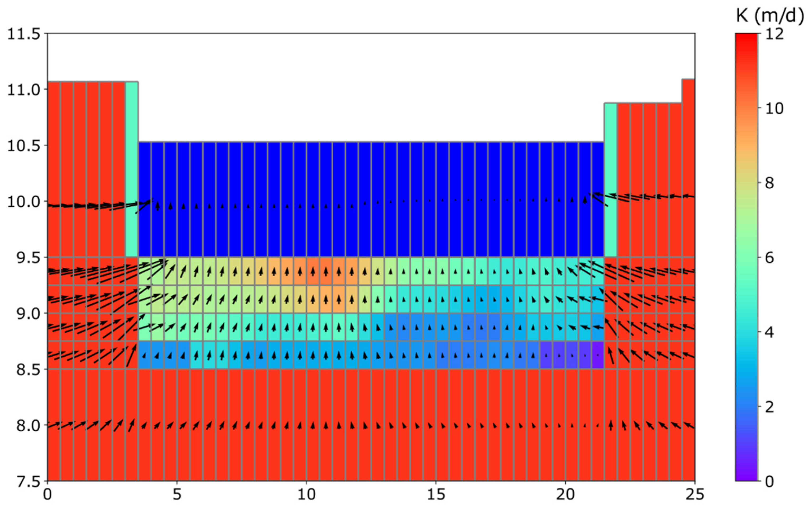Click the y-axis tick label 7.5
The width and height of the screenshot is (812, 507).
(28, 482)
